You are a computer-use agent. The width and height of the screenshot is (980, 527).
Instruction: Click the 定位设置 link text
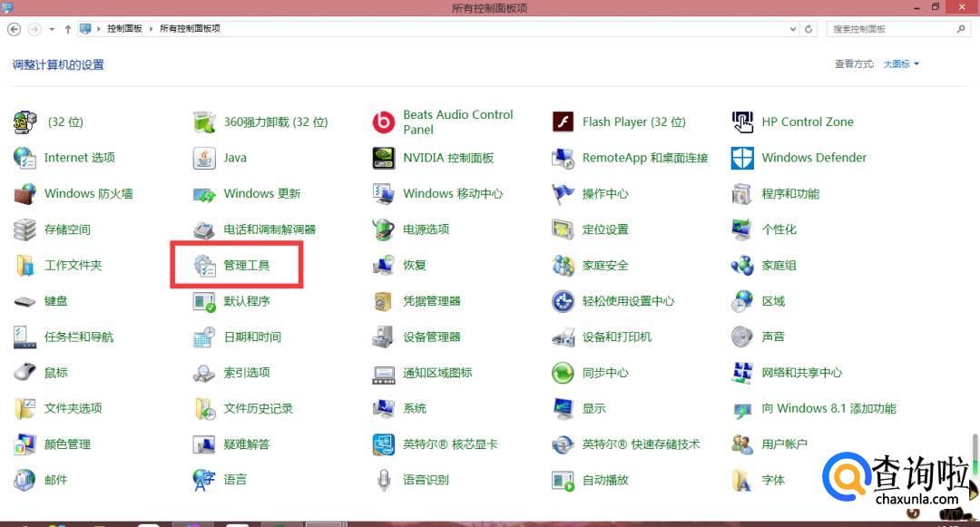(605, 229)
